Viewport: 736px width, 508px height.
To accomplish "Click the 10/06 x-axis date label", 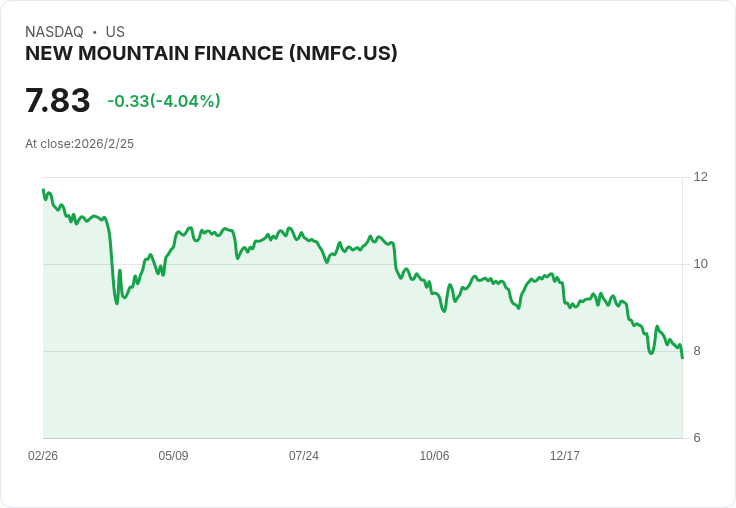I will point(434,456).
